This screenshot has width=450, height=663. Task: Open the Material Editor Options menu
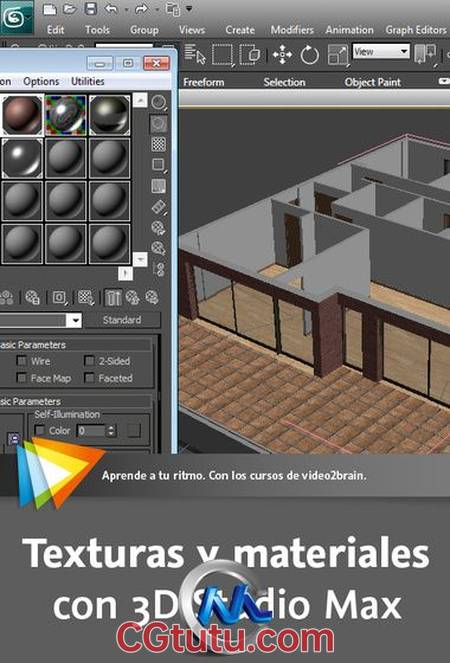(41, 81)
